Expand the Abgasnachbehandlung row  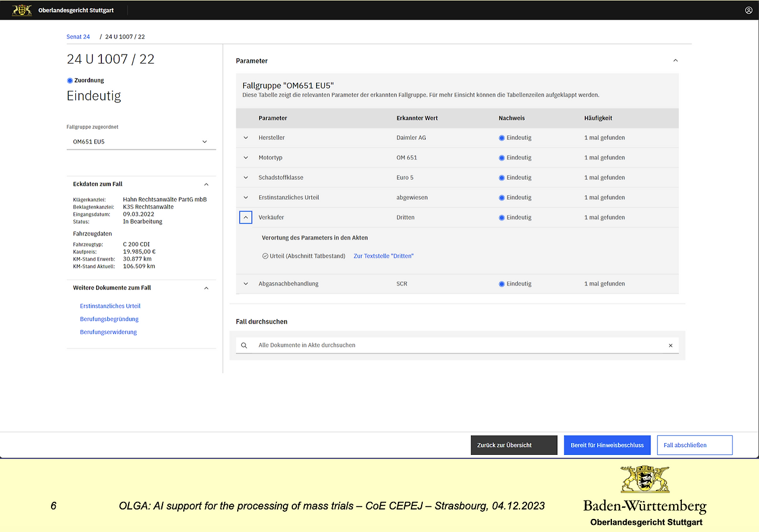tap(246, 283)
